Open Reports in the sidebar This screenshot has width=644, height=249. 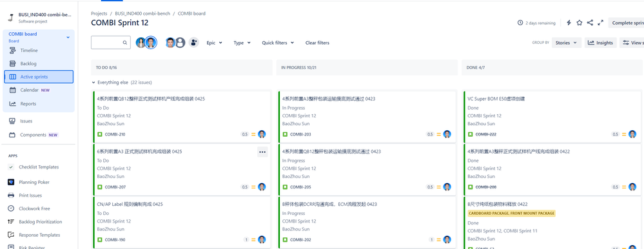pos(28,104)
